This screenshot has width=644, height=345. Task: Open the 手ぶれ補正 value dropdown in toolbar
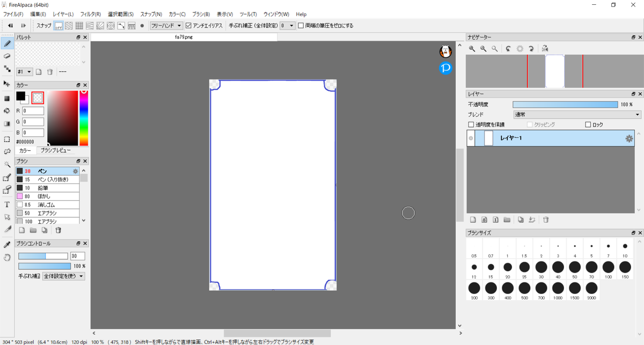point(288,25)
